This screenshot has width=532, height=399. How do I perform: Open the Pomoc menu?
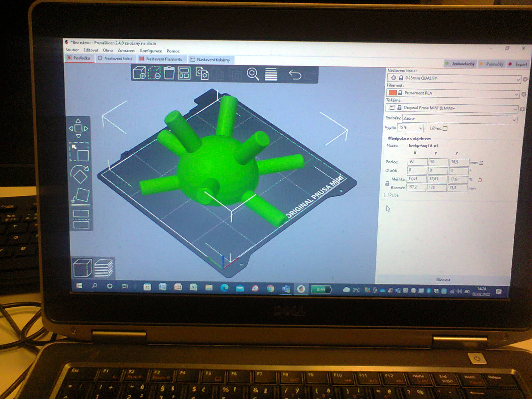(x=173, y=51)
